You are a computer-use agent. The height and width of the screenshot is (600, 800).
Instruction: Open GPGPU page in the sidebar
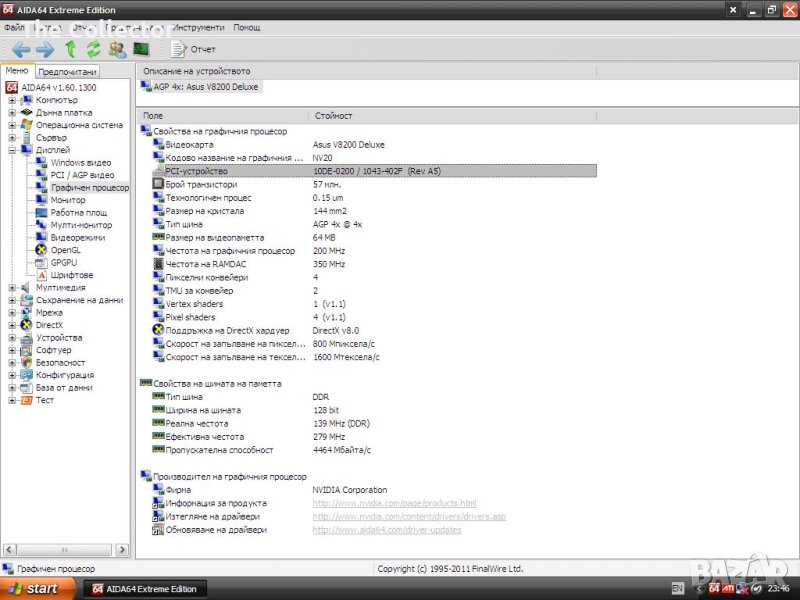[x=64, y=262]
